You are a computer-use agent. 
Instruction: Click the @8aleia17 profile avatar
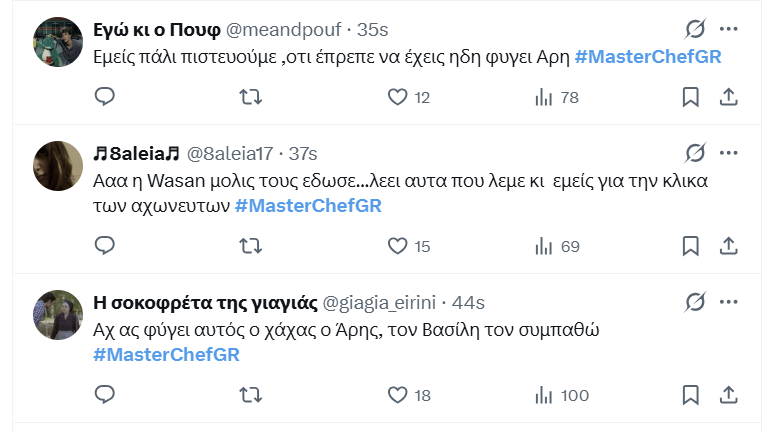58,165
